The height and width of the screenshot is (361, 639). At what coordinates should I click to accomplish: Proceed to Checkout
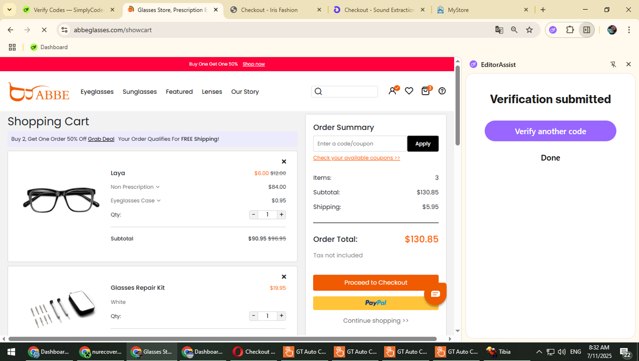[376, 282]
